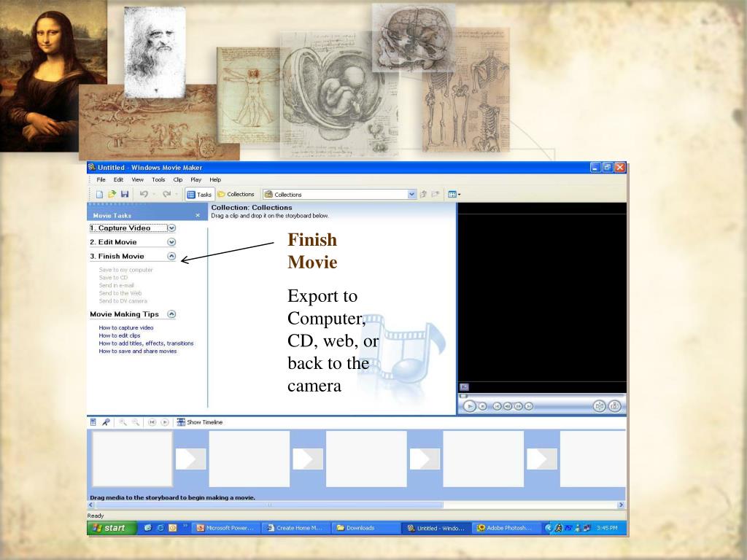The height and width of the screenshot is (560, 747).
Task: Click the '2. Edit Movie' heading
Action: [x=113, y=242]
